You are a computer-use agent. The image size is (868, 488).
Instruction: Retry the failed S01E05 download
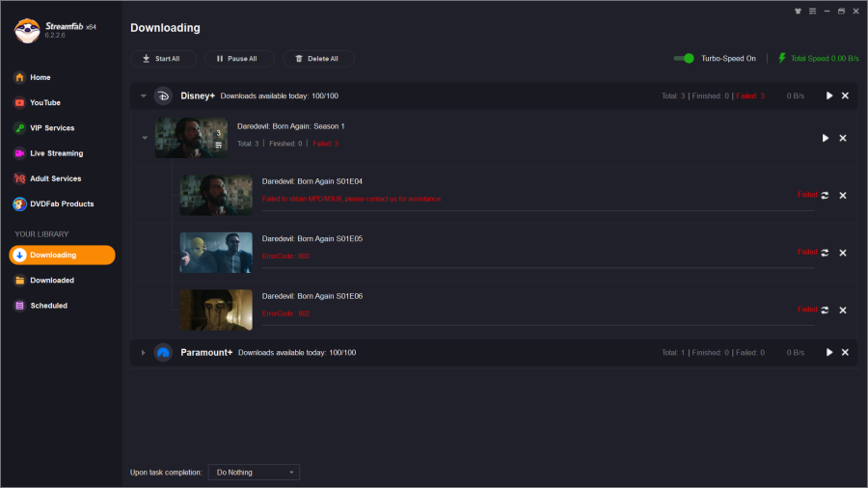pyautogui.click(x=825, y=253)
